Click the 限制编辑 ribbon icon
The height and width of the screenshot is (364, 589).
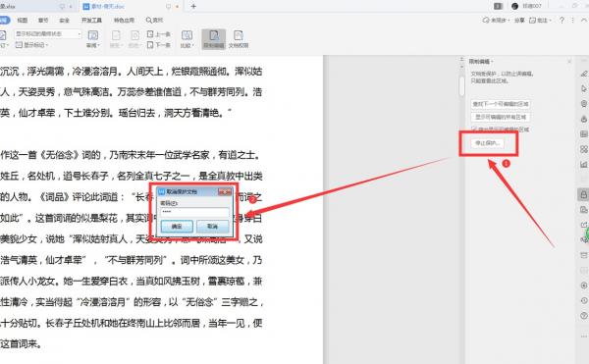click(x=214, y=39)
